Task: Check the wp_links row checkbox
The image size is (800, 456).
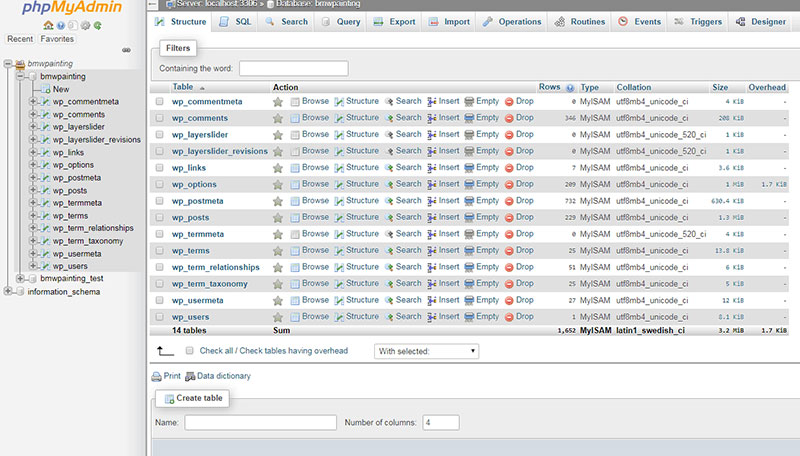Action: (160, 168)
